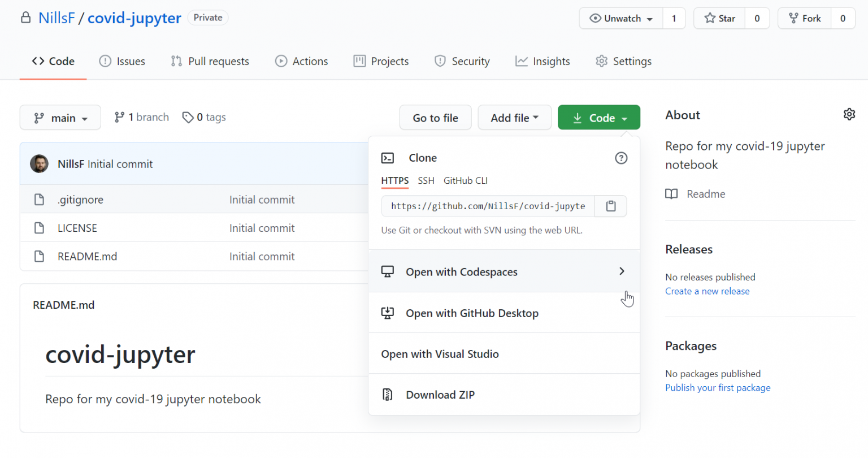Expand the Add file dropdown
Viewport: 868px width, 458px height.
[x=514, y=118]
